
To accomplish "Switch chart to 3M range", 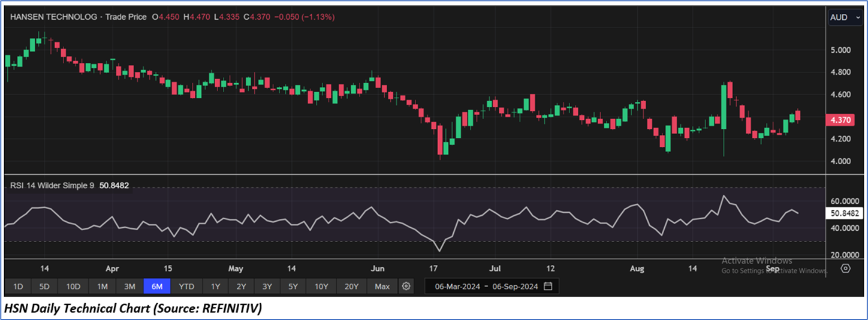I will tap(129, 286).
